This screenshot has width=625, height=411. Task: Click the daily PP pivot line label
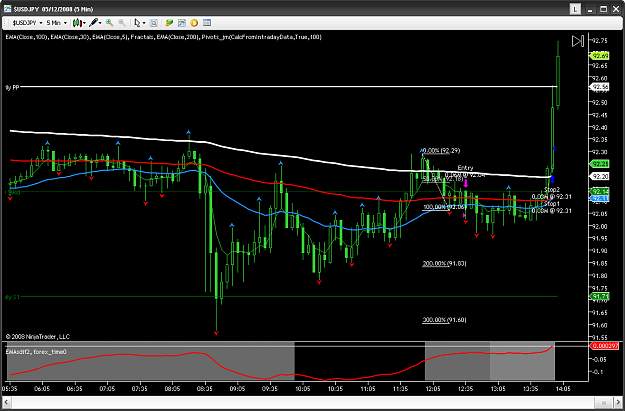click(12, 87)
